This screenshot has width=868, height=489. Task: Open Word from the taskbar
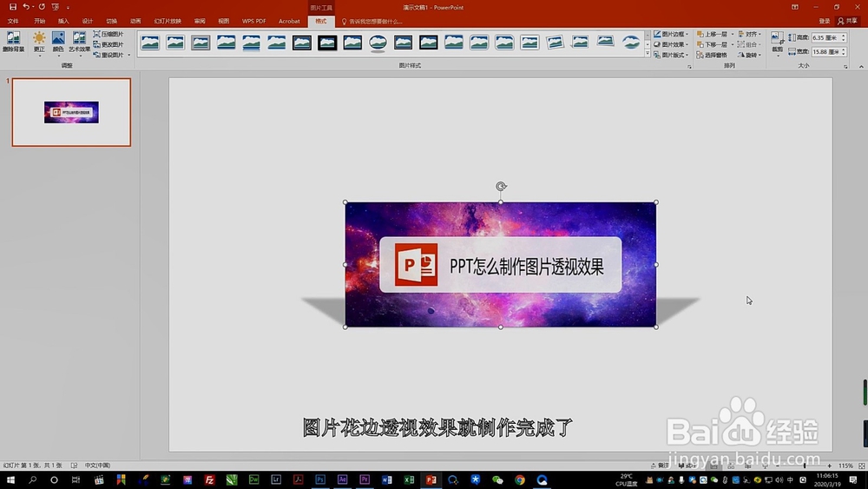point(387,479)
